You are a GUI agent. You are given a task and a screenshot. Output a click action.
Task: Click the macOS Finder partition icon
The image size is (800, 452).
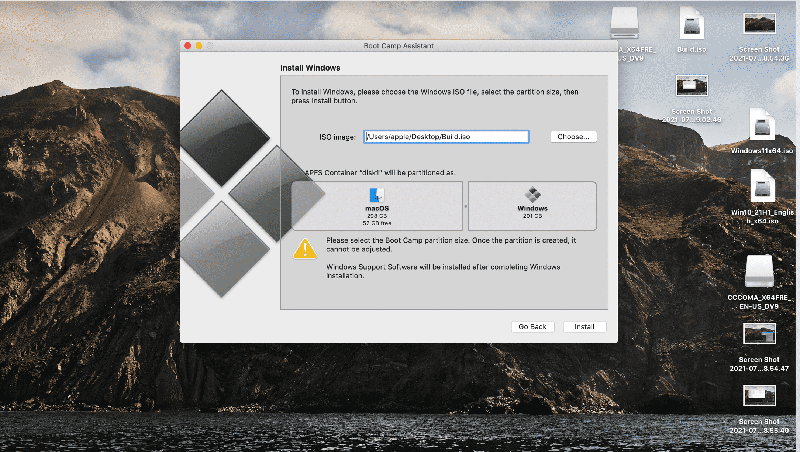tap(377, 194)
